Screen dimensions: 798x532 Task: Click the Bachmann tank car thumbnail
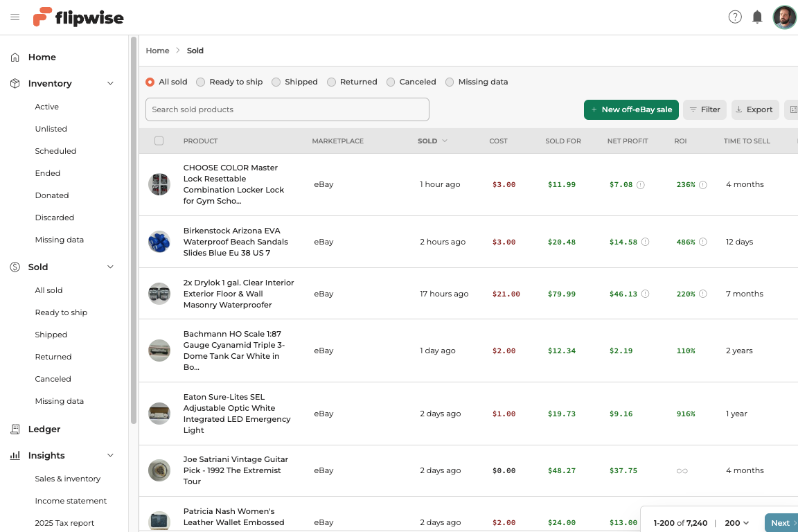159,351
